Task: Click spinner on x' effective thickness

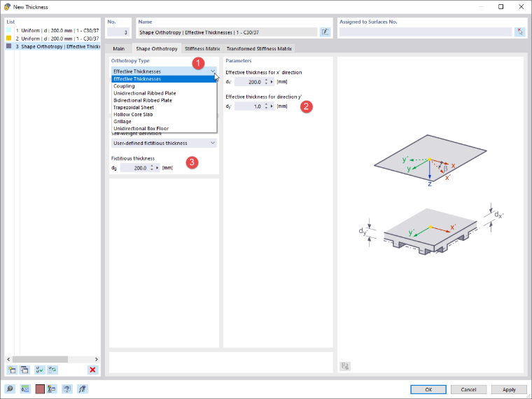Action: pos(266,82)
